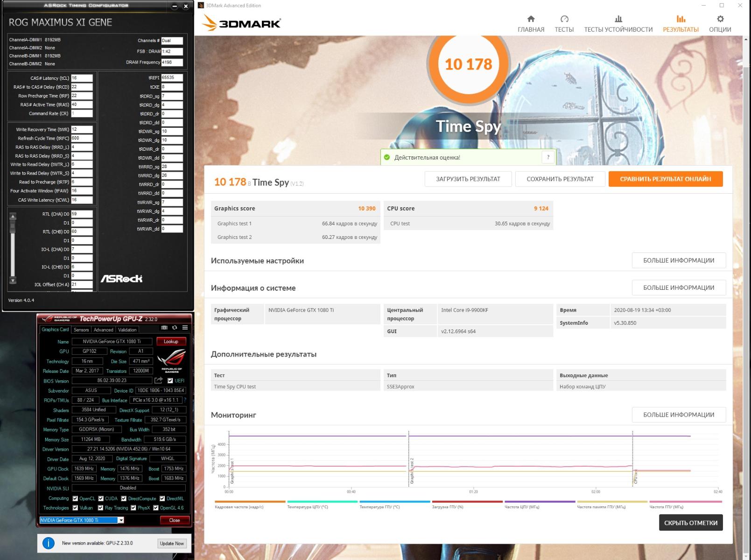Switch to the Advanced tab in GPU-Z
The image size is (751, 560).
pos(103,329)
